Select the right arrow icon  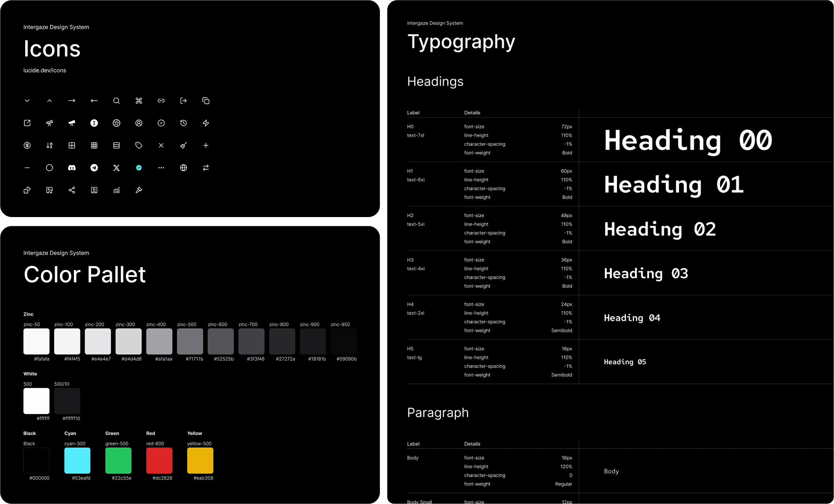click(x=72, y=101)
